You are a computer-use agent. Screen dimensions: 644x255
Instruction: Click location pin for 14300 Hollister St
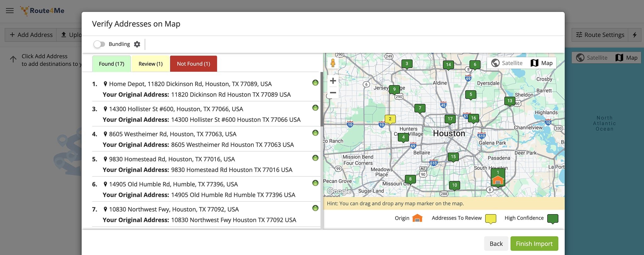click(x=105, y=109)
